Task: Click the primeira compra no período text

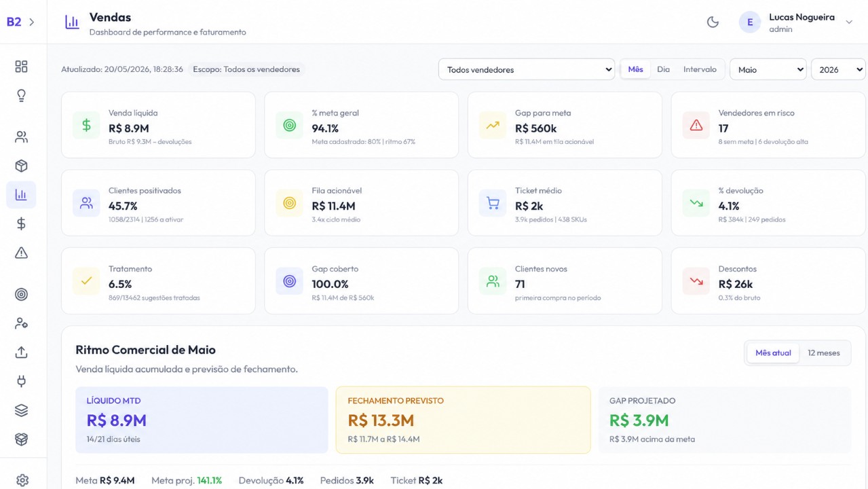Action: click(558, 297)
